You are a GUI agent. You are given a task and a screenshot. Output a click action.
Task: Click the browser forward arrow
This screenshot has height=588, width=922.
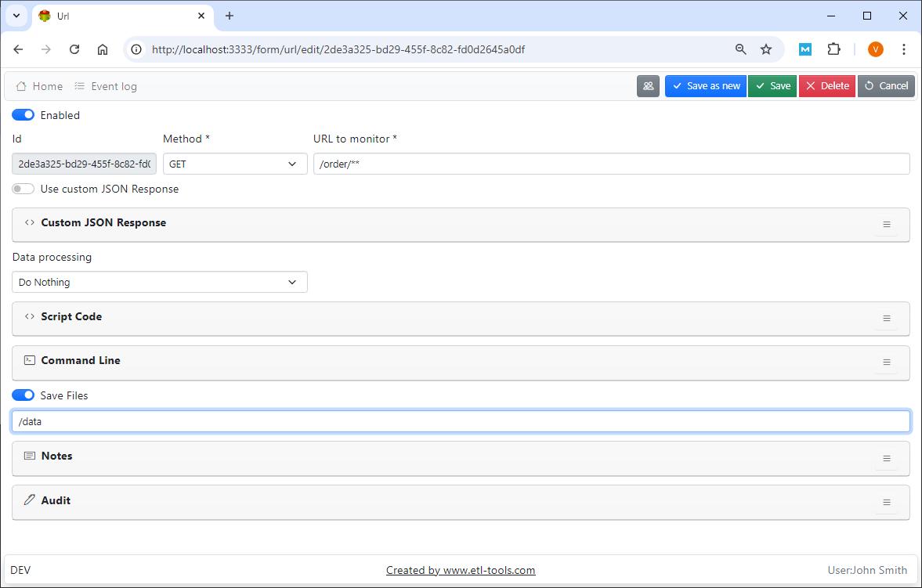[46, 49]
